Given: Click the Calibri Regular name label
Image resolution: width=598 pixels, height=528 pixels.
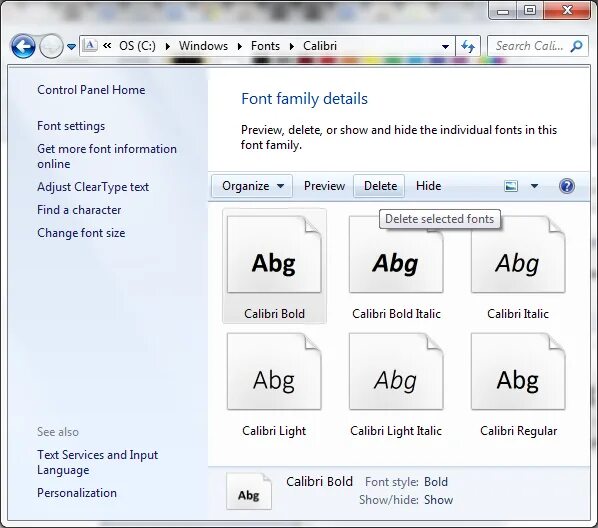Looking at the screenshot, I should pos(518,431).
